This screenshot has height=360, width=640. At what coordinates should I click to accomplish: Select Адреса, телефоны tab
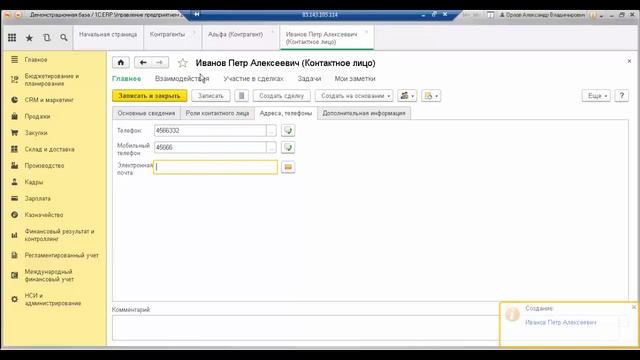(x=286, y=113)
